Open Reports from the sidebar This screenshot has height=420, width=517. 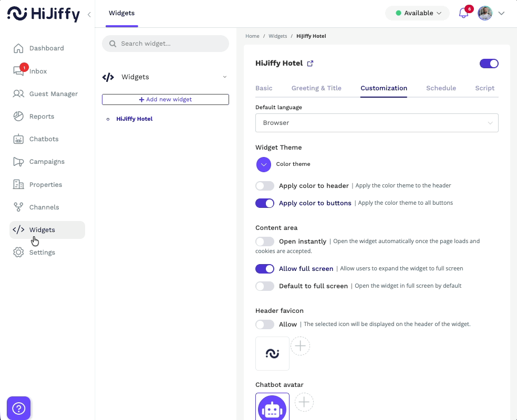[x=42, y=117]
